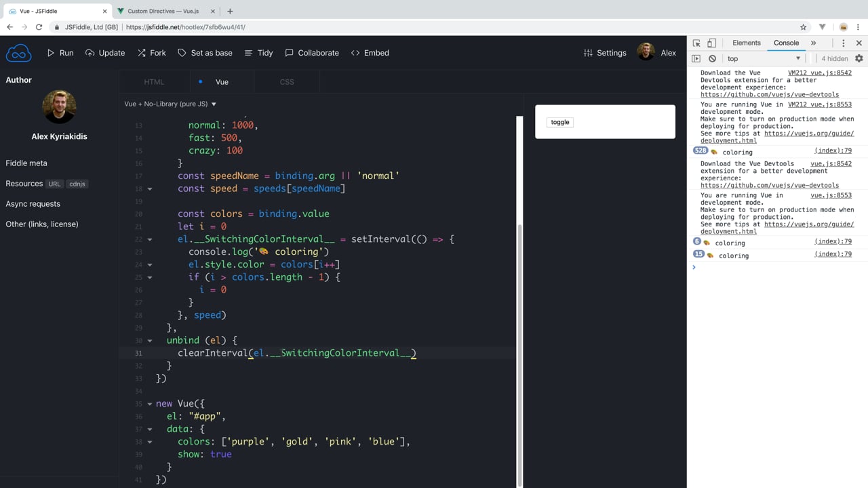Click the JSFiddle cloud logo
The image size is (868, 488).
click(x=19, y=53)
